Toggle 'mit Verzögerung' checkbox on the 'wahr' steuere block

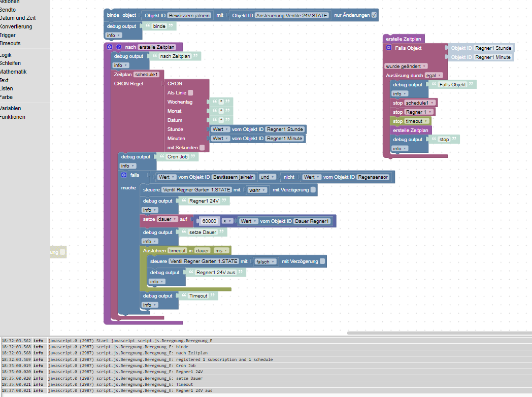[x=313, y=190]
